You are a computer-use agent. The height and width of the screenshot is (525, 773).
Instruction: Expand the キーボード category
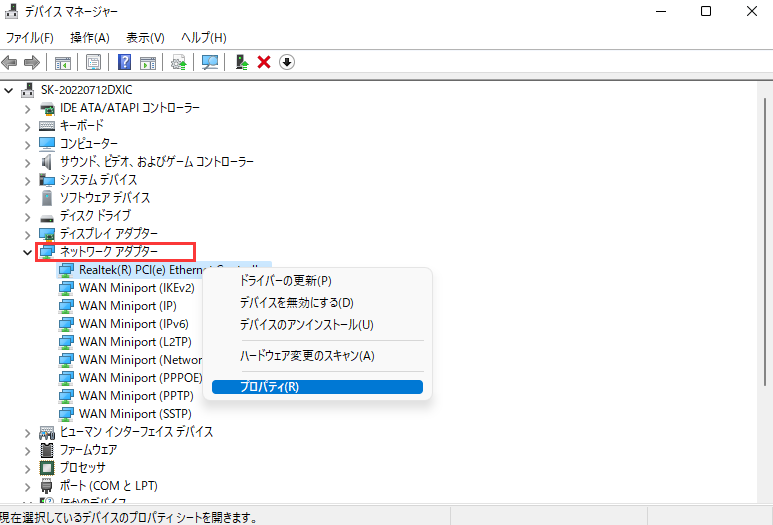click(28, 127)
